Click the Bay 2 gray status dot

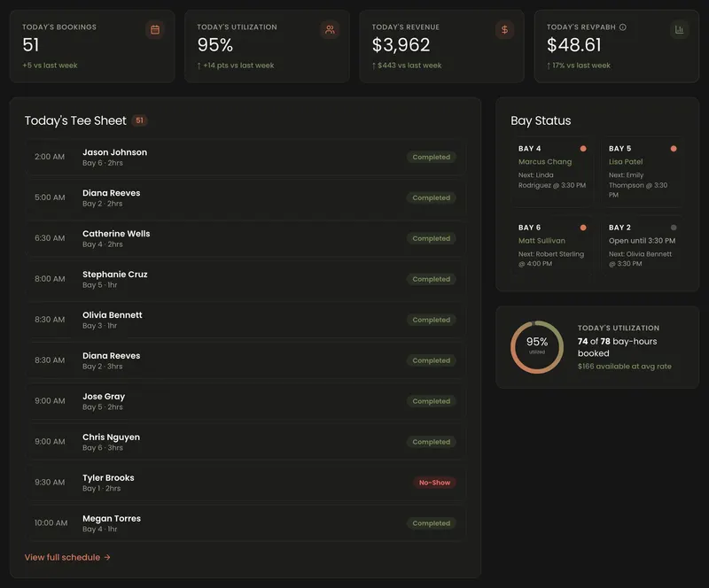[674, 228]
